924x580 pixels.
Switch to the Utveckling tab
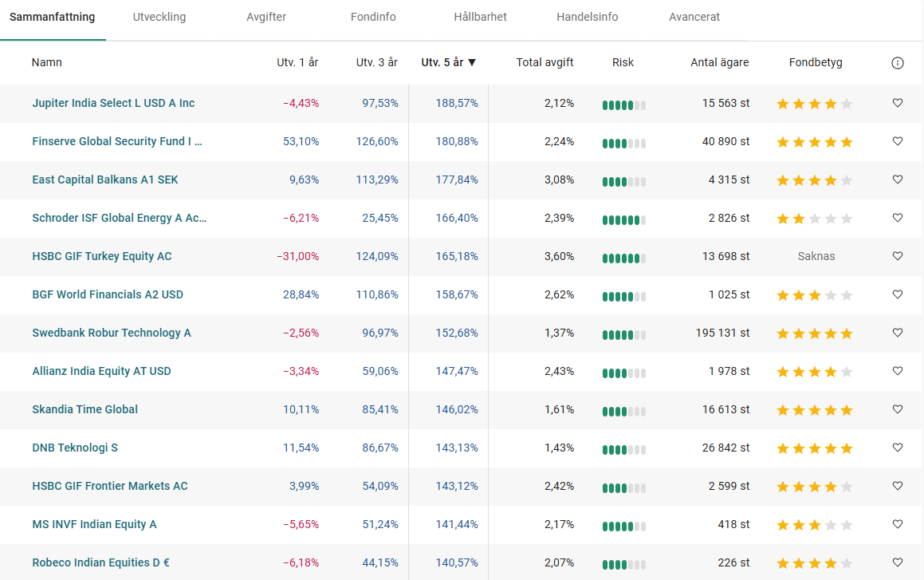(159, 17)
